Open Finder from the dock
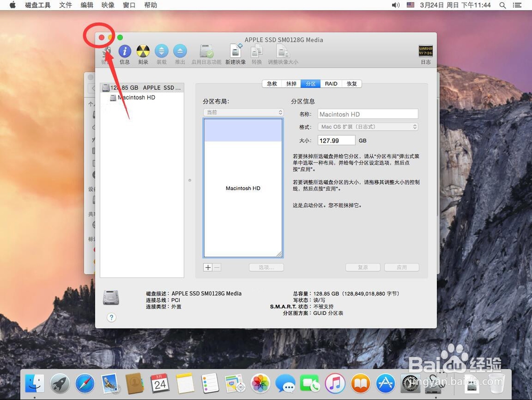This screenshot has height=400, width=532. [x=35, y=383]
